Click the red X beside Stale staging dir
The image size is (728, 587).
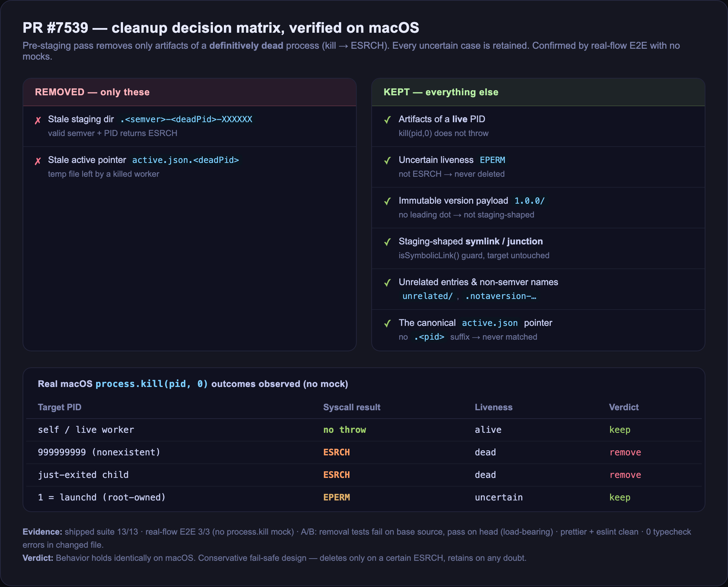point(38,120)
